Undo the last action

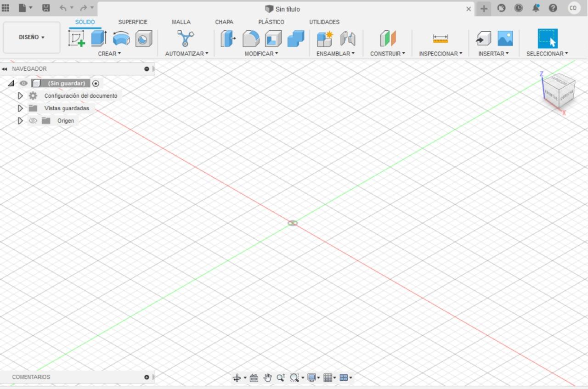pos(63,8)
